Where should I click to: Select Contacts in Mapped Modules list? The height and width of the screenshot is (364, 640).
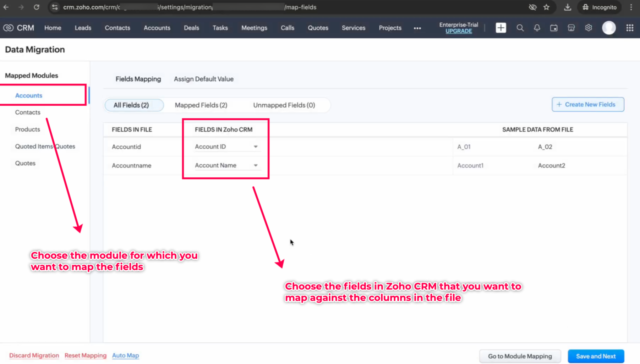[28, 112]
